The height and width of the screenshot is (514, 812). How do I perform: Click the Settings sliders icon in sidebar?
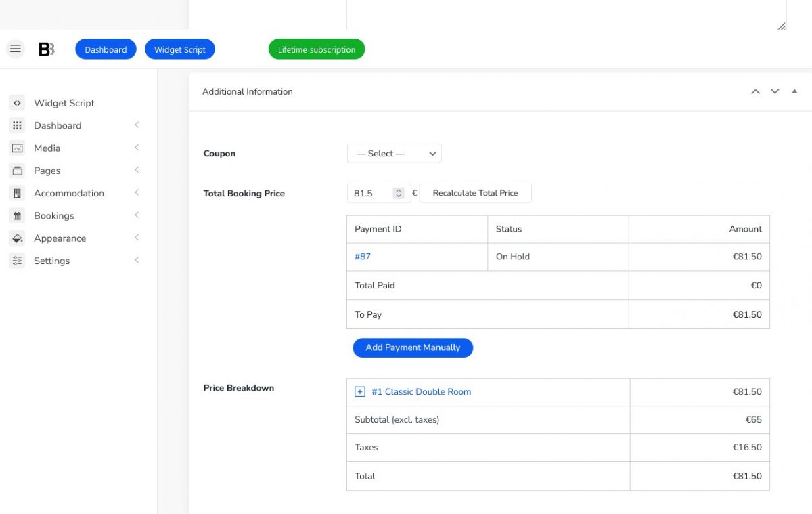(17, 260)
